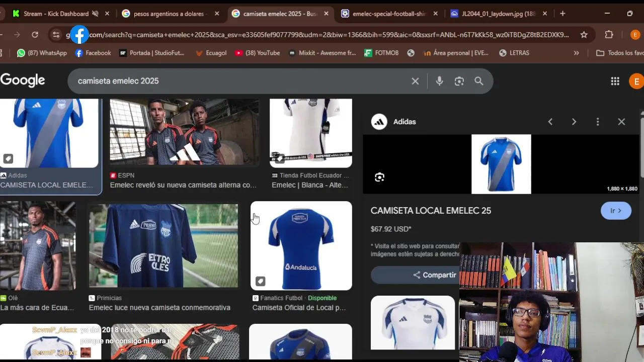
Task: Click the browser address bar URL
Action: click(x=317, y=35)
